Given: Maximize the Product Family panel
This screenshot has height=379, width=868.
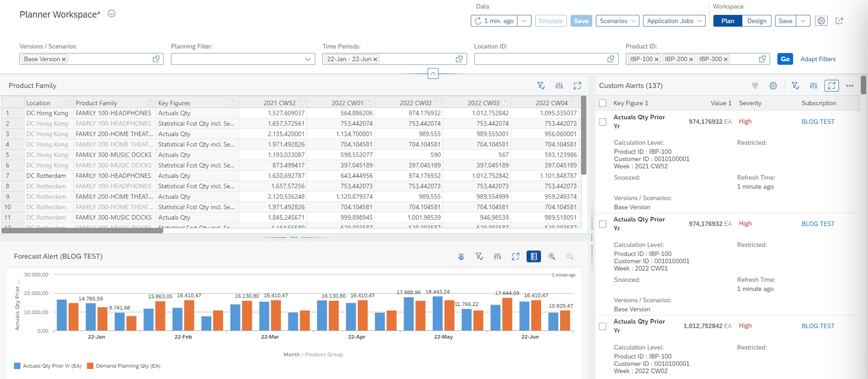Looking at the screenshot, I should click(577, 86).
